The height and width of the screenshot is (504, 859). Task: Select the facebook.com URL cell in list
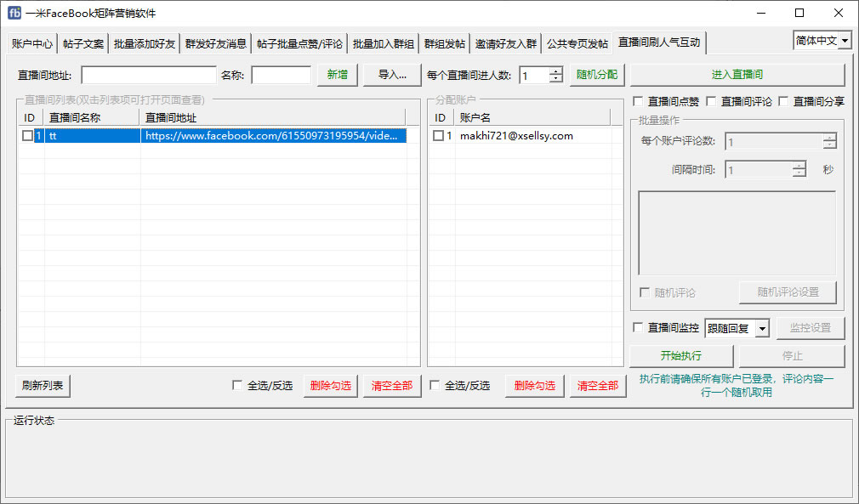point(273,136)
